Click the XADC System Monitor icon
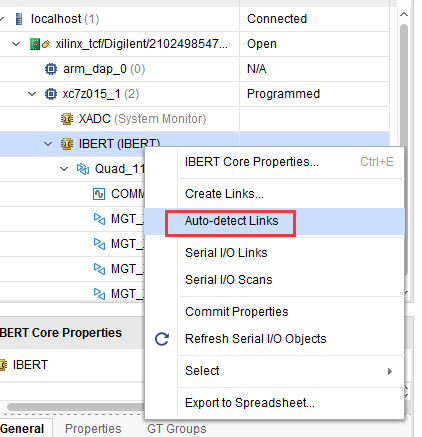Image resolution: width=422 pixels, height=437 pixels. (x=67, y=119)
